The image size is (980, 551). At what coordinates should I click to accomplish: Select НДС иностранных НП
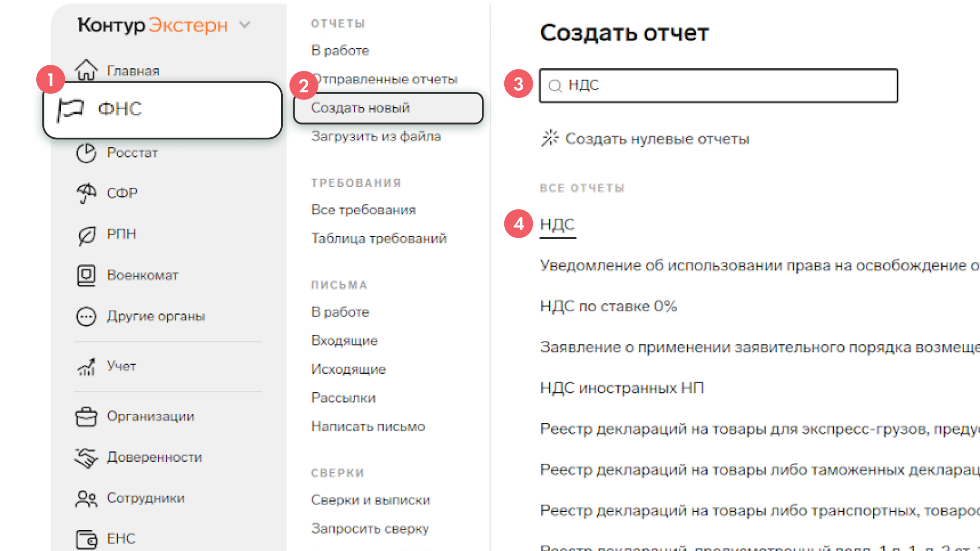point(622,388)
